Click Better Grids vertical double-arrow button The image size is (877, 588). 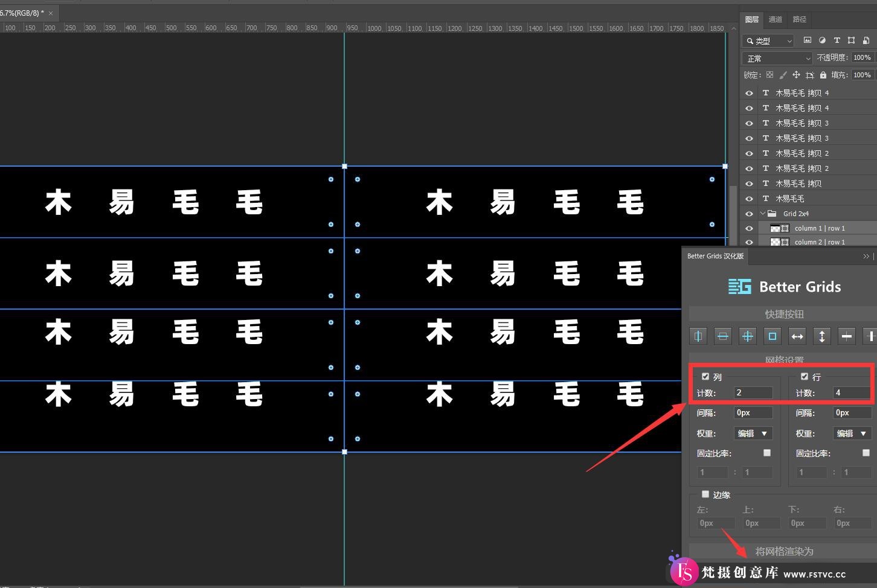coord(822,336)
